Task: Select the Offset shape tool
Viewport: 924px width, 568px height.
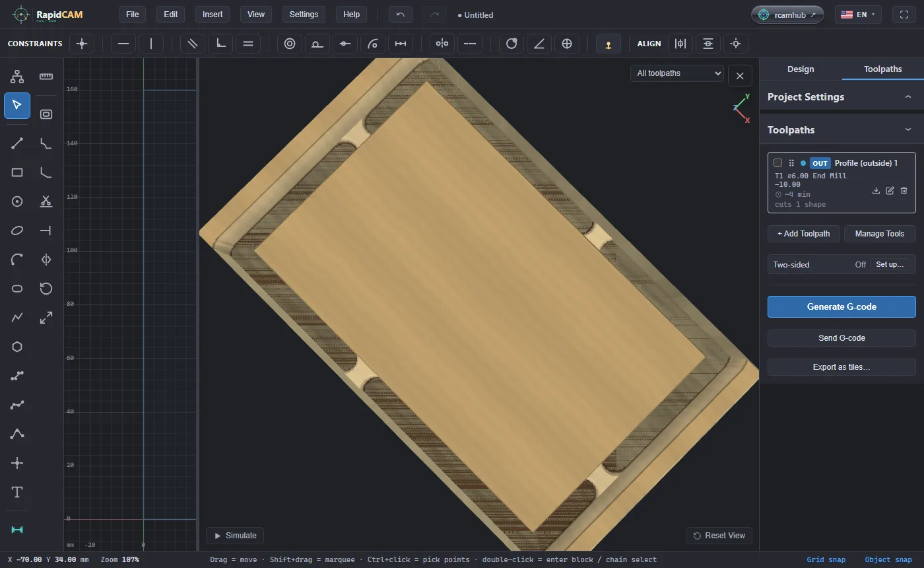Action: coord(46,114)
